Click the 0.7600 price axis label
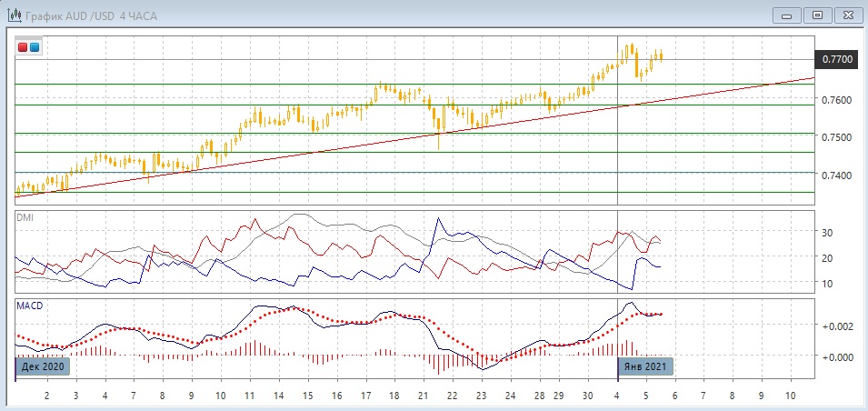The image size is (868, 411). point(837,99)
